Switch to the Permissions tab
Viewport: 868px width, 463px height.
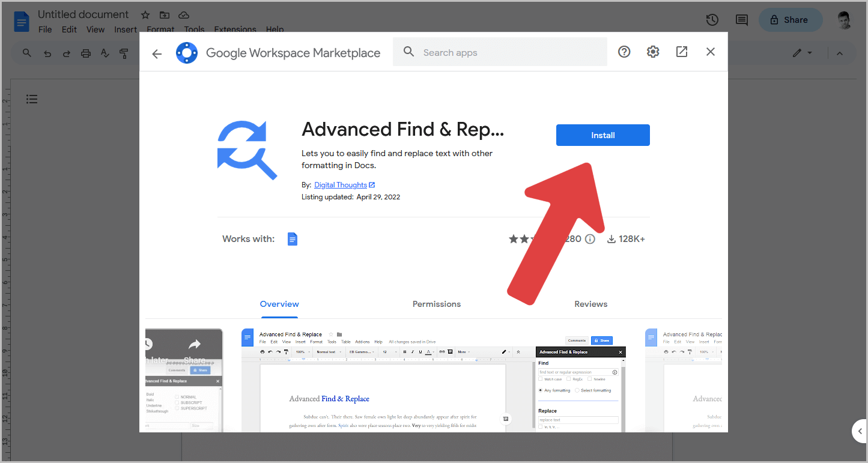[437, 304]
